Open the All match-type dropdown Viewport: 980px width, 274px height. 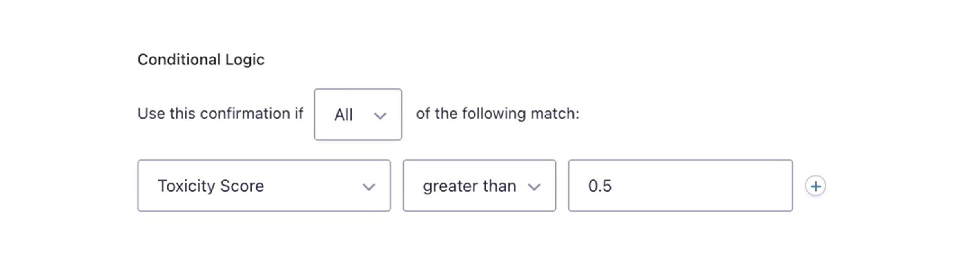(x=358, y=115)
